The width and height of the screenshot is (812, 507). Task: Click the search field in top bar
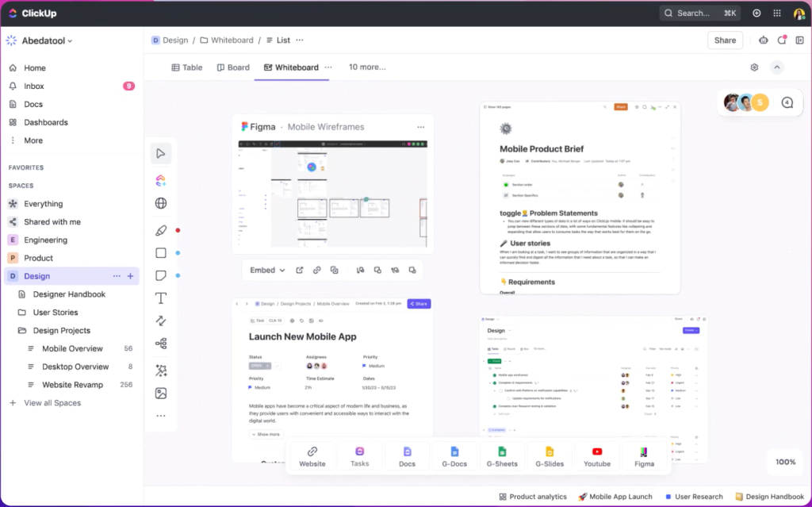699,13
